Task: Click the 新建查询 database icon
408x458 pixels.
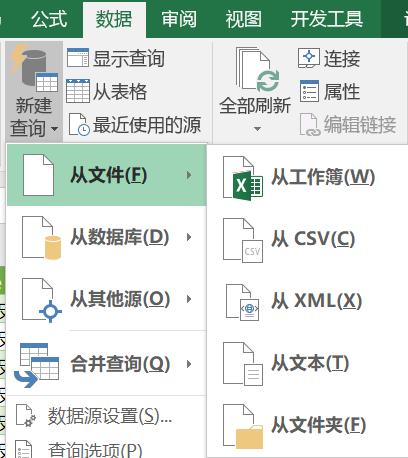Action: coord(34,68)
